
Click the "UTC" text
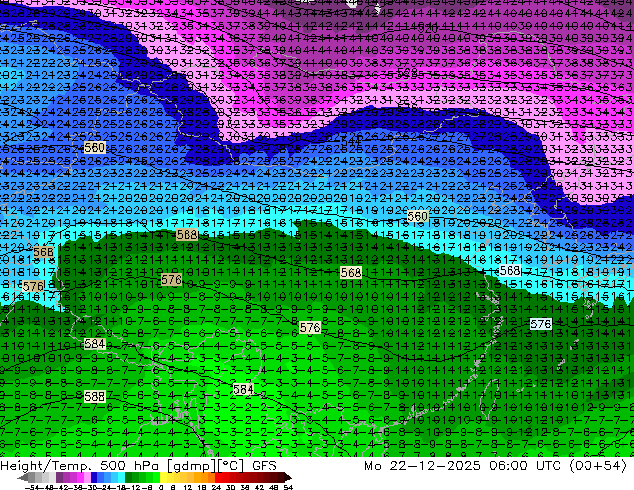click(548, 466)
